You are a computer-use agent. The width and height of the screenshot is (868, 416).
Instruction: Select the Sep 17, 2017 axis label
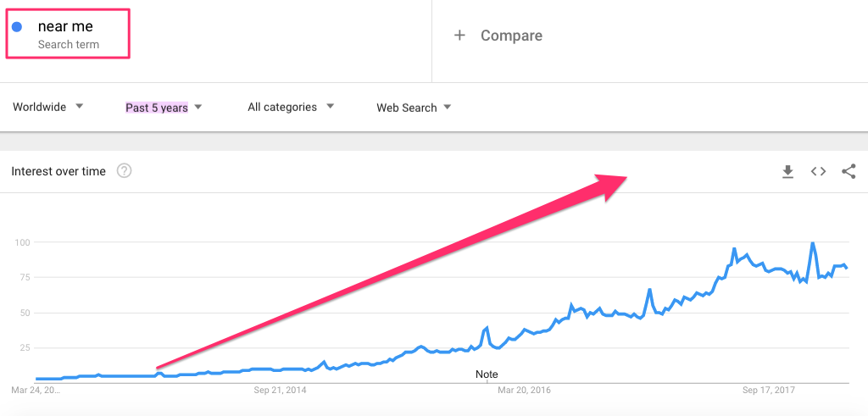point(768,391)
